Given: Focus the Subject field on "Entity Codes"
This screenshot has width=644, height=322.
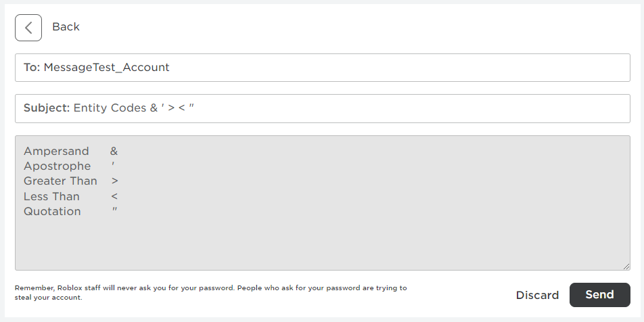Looking at the screenshot, I should point(110,108).
